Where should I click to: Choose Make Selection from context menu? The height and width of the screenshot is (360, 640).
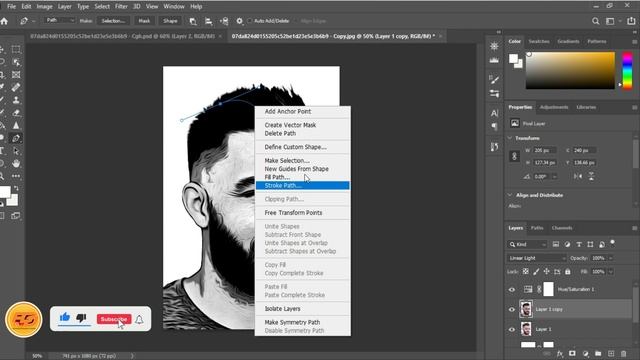[287, 160]
